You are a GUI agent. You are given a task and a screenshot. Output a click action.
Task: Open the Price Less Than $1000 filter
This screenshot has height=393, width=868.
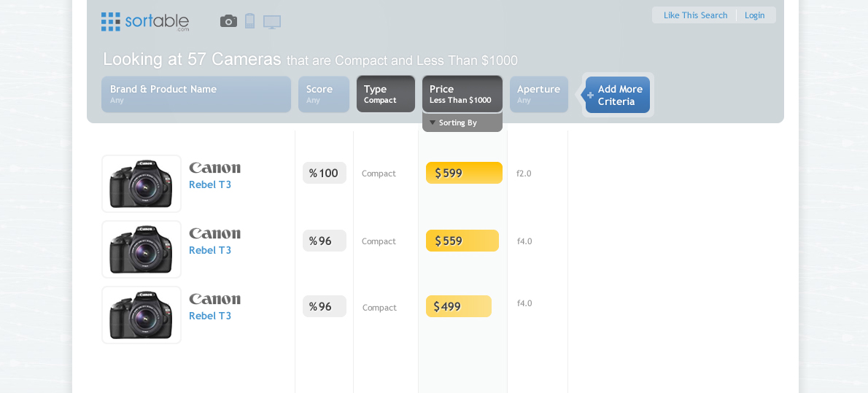click(462, 94)
